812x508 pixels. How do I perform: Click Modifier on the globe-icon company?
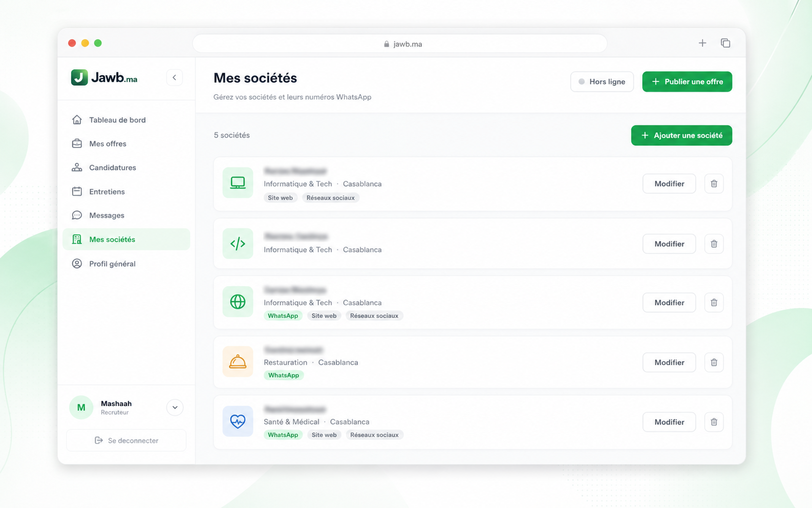coord(669,303)
